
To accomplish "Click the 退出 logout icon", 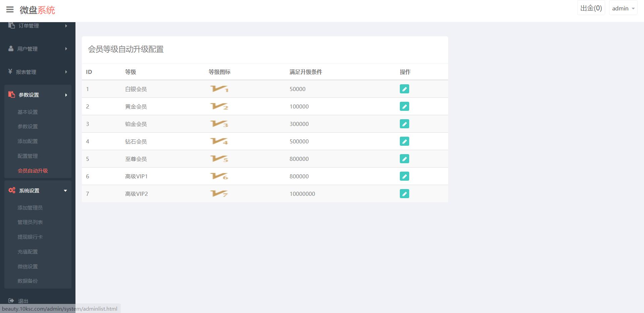I will tap(11, 301).
